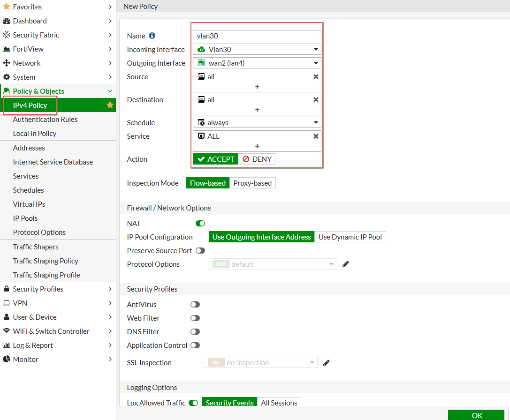Enable the AntiVirus toggle
This screenshot has height=420, width=510.
[x=195, y=305]
